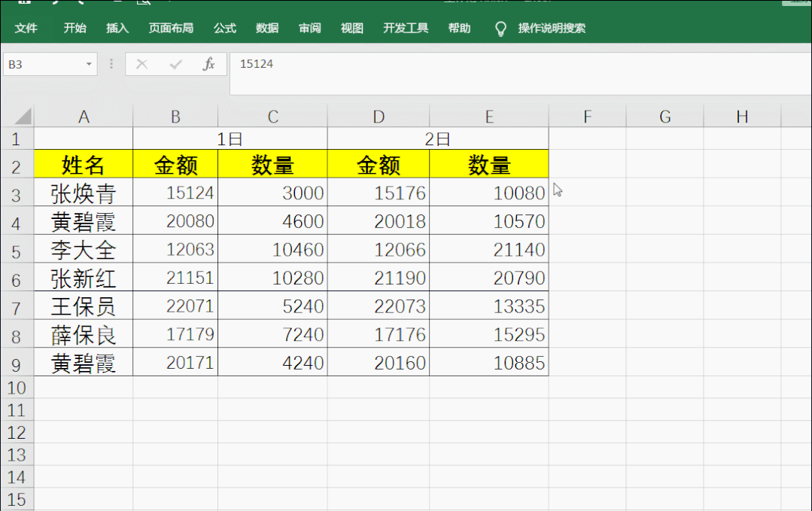Select column B header
The width and height of the screenshot is (812, 511).
click(x=175, y=117)
